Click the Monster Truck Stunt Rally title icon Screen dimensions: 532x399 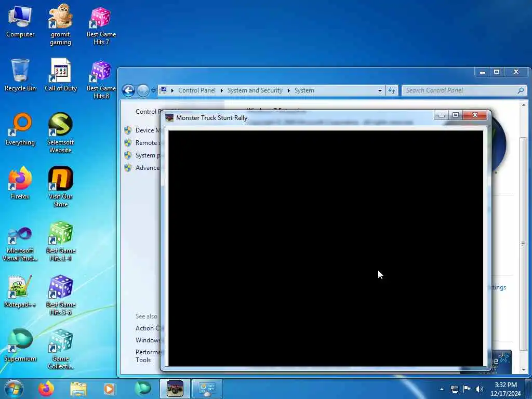(169, 118)
